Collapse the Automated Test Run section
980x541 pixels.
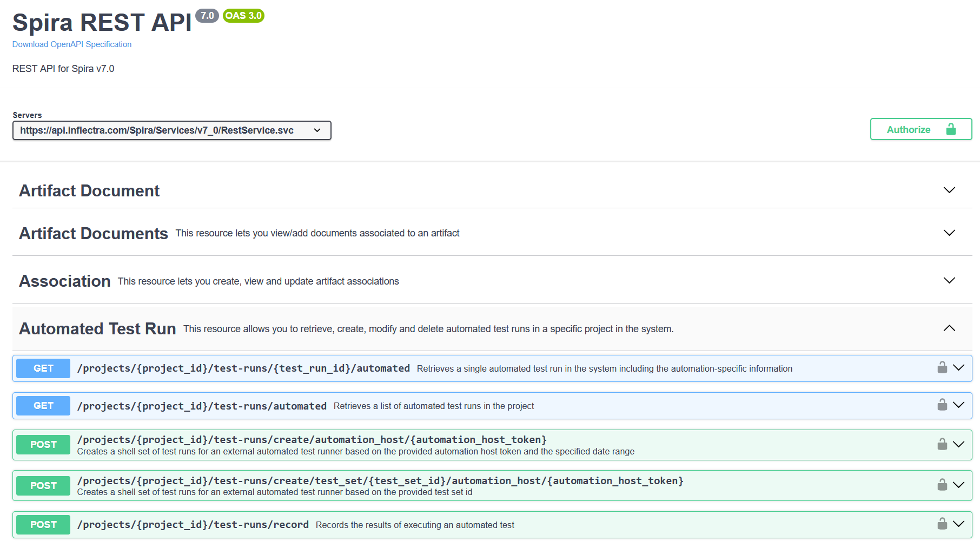point(949,328)
